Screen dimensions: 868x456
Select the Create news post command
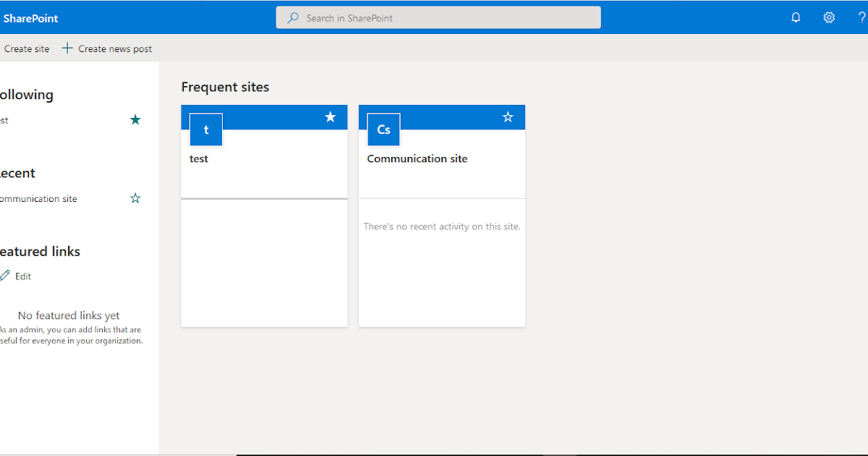click(114, 48)
